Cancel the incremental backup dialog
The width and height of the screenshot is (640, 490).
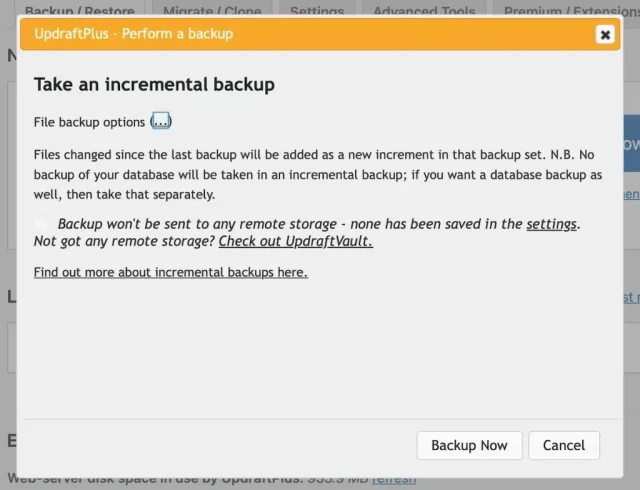tap(564, 445)
